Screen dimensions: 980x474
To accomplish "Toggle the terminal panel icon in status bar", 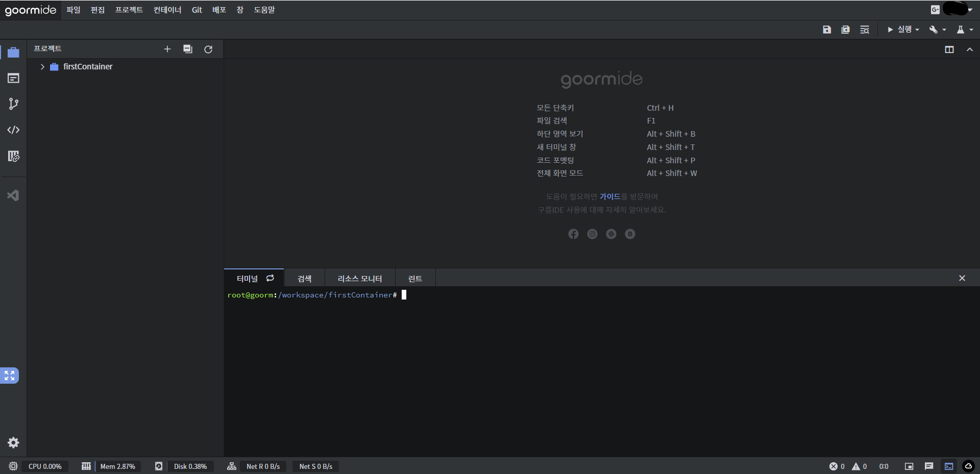I will (949, 466).
